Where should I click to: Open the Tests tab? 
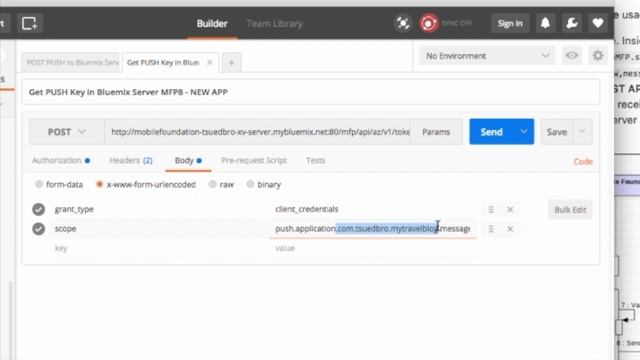click(316, 160)
